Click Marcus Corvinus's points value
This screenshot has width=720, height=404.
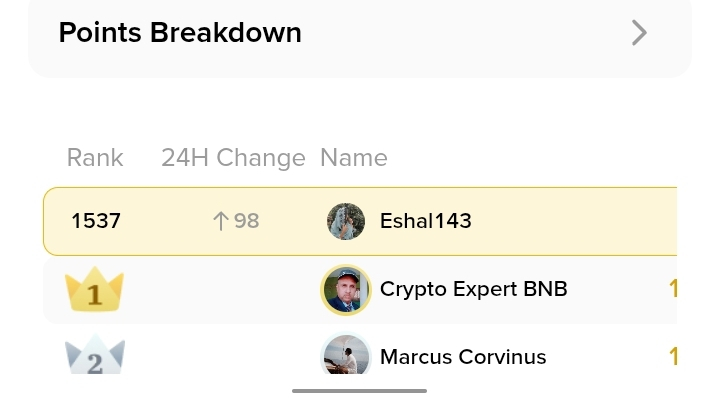pyautogui.click(x=673, y=357)
